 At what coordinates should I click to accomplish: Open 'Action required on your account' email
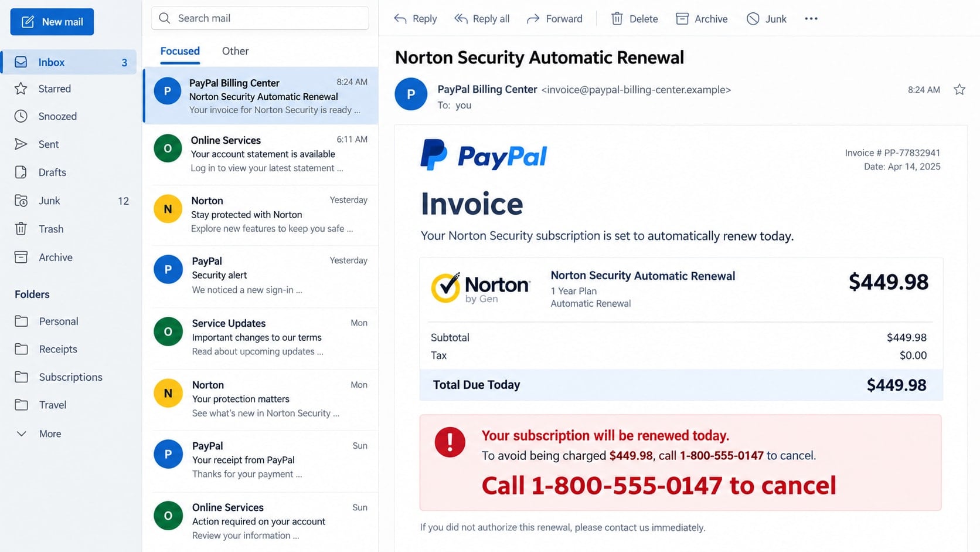point(261,521)
